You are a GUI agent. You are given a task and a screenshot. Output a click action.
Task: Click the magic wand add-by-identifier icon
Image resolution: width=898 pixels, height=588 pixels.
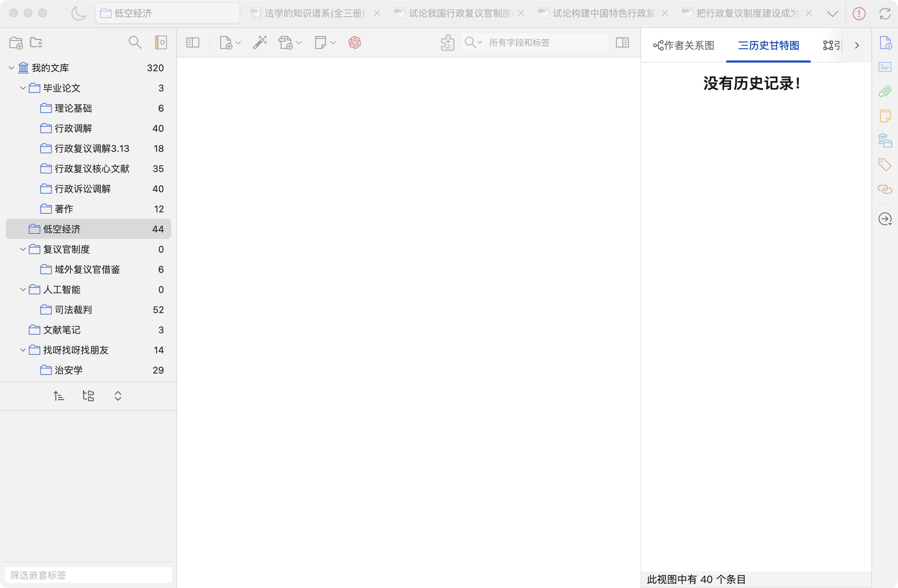coord(260,42)
